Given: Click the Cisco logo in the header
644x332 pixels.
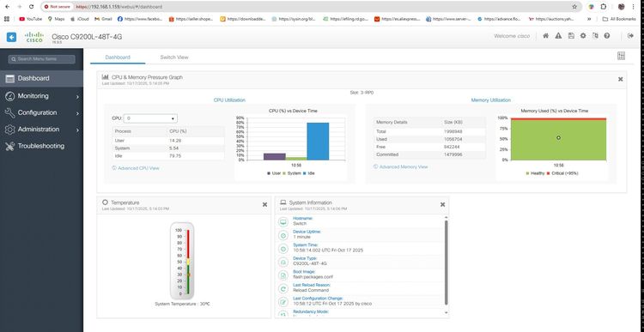Looking at the screenshot, I should [34, 38].
